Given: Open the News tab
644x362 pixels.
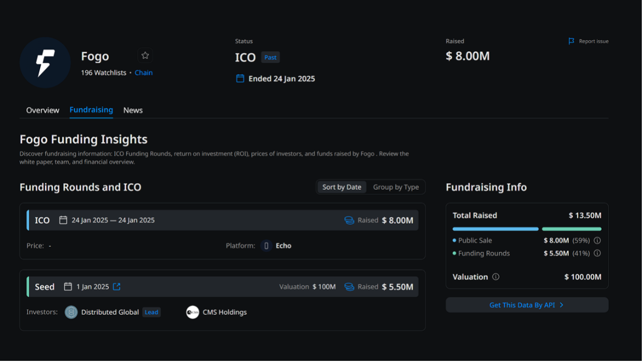Looking at the screenshot, I should tap(133, 110).
